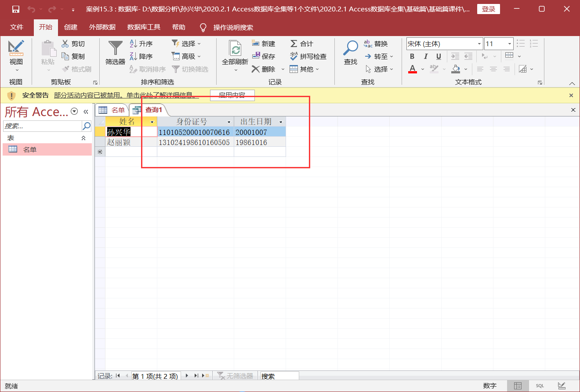The height and width of the screenshot is (392, 580).
Task: Click the navigation pane 搜索 input field
Action: pos(43,126)
